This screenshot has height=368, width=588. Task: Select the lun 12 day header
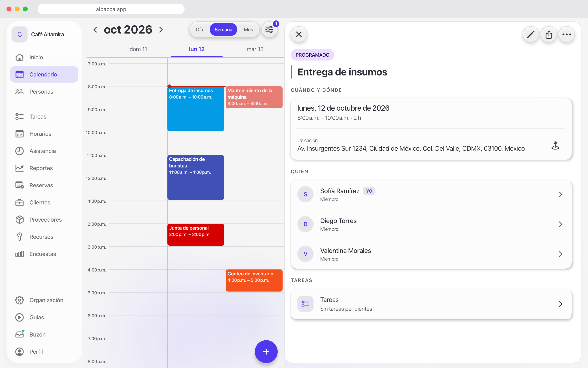[x=197, y=49]
